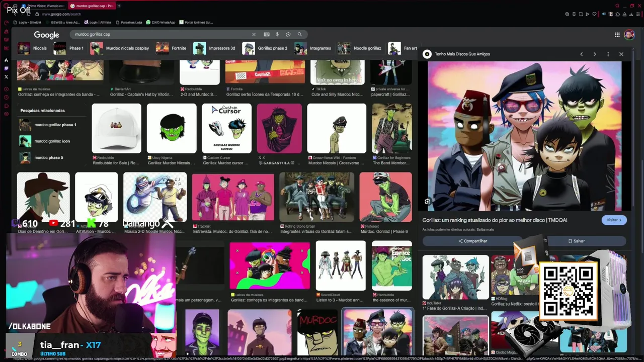Select the murdoc gorillaz cap tab
The width and height of the screenshot is (644, 362).
click(x=92, y=6)
